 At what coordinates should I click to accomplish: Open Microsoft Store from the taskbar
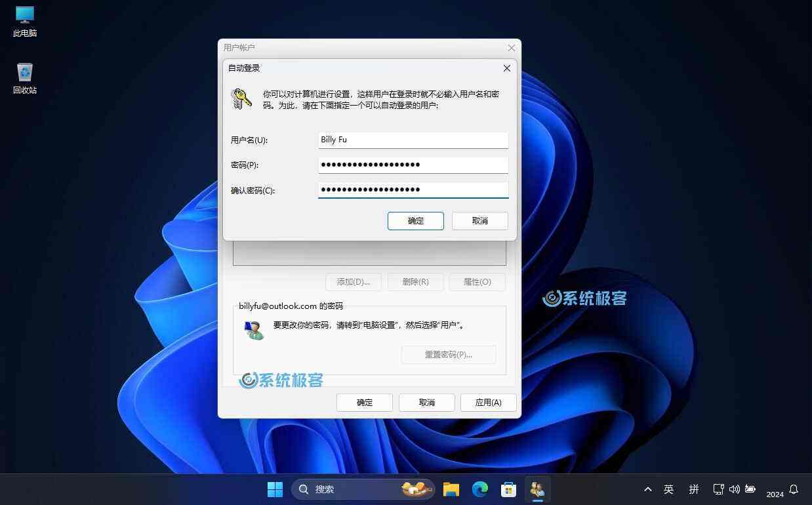click(x=509, y=489)
